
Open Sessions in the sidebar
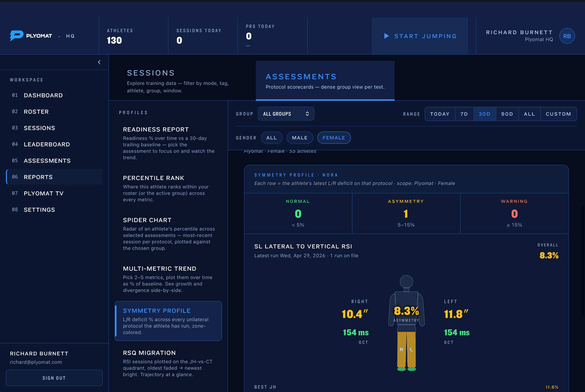click(54, 128)
